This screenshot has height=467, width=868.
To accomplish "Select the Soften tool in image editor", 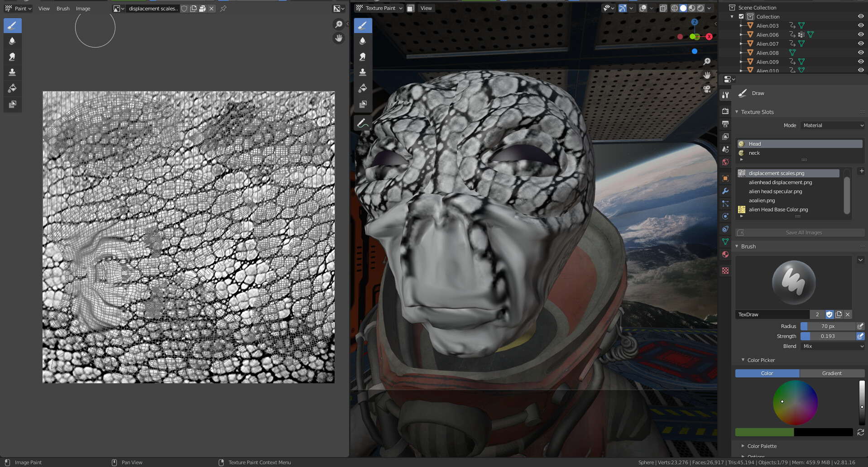I will click(x=12, y=41).
